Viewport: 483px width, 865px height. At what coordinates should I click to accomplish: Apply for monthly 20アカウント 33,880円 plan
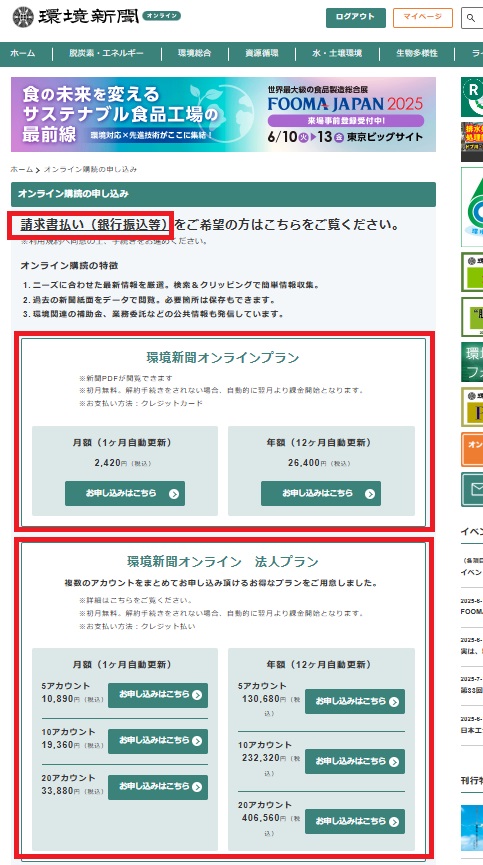[158, 787]
